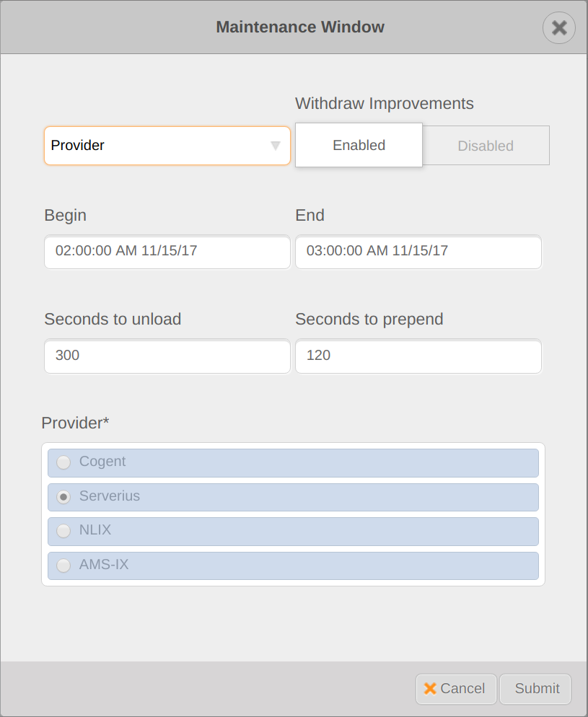Select the Cogent radio button
588x717 pixels.
[64, 462]
